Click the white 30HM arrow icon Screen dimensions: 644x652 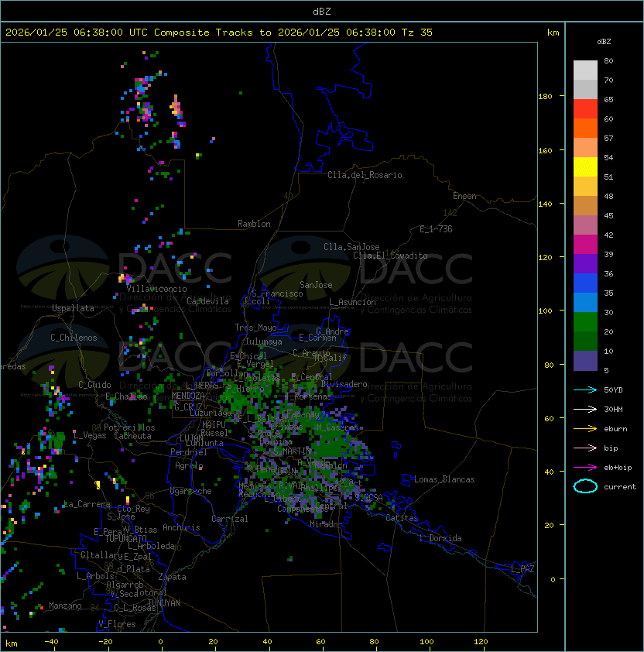[x=585, y=409]
